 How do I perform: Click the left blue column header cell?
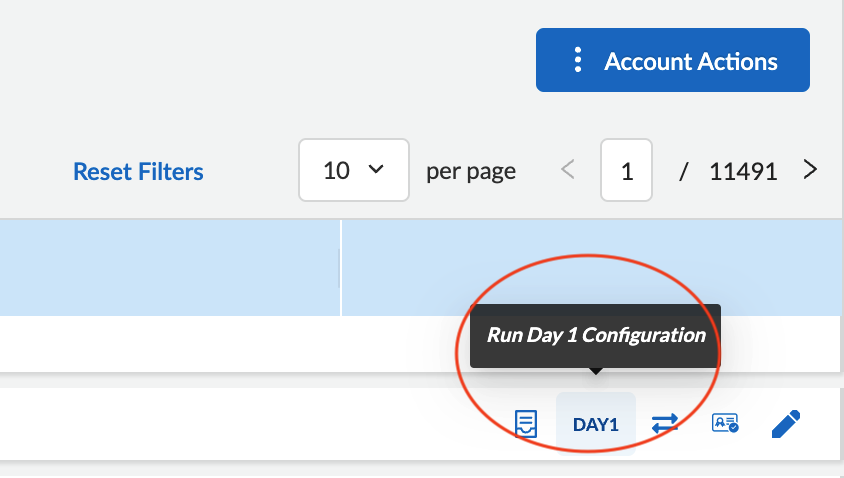pyautogui.click(x=170, y=268)
